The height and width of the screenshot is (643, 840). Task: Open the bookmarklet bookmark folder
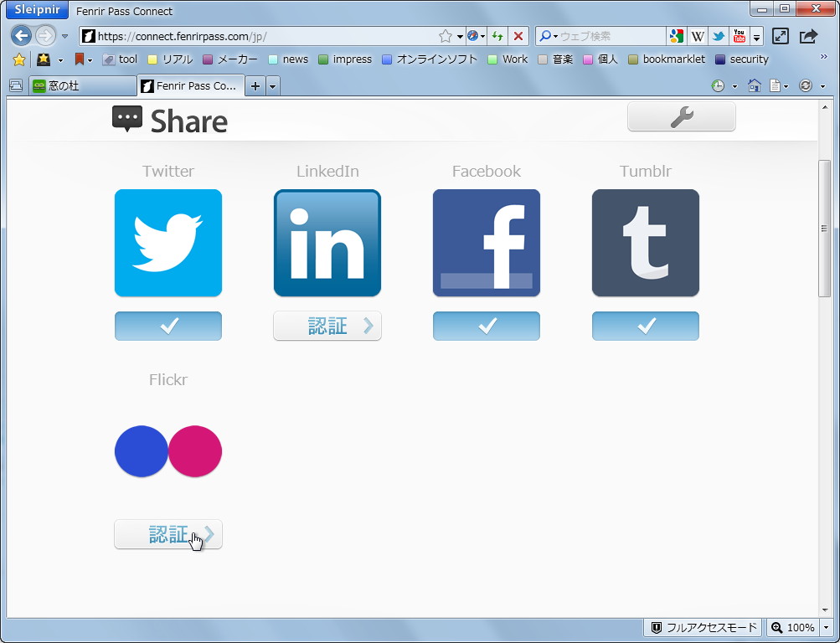tap(667, 59)
